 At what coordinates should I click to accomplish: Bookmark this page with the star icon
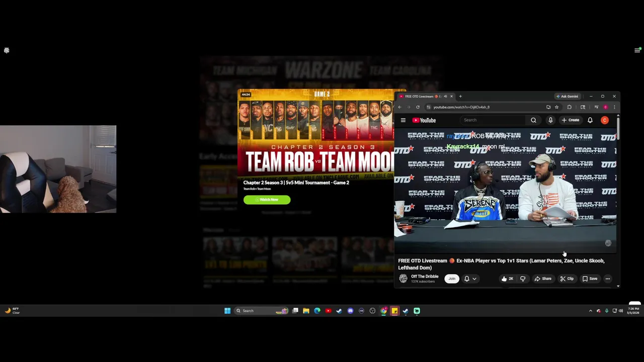(556, 107)
